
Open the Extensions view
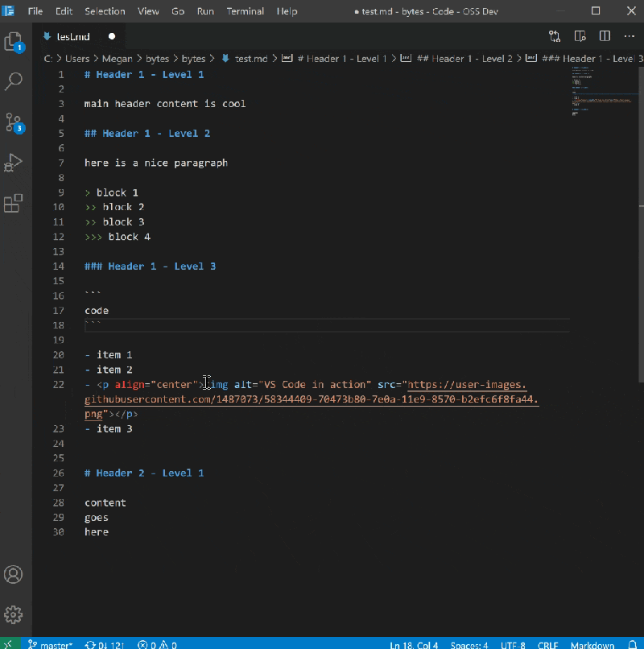[13, 202]
